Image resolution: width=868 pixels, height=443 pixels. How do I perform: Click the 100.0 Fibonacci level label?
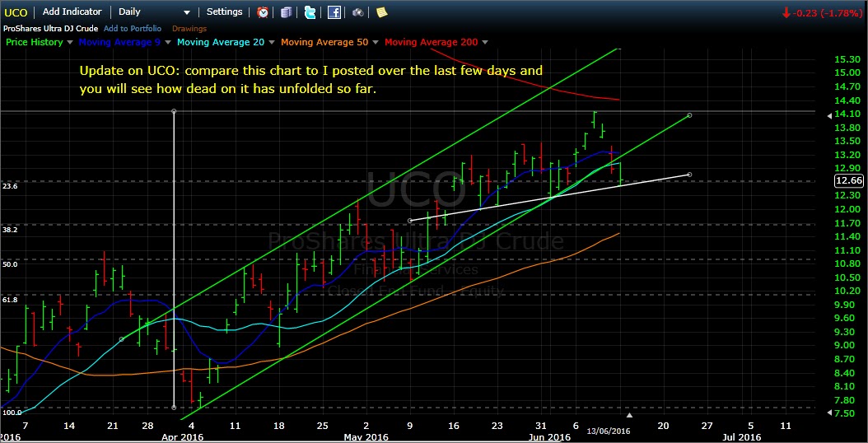coord(12,413)
